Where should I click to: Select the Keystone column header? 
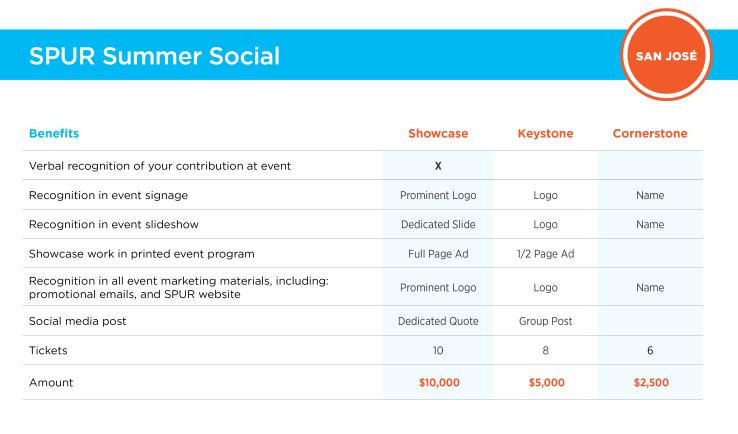545,133
